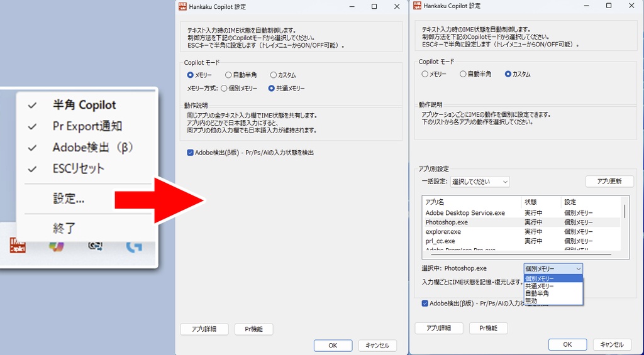Click the Photoshop.exe mode combo box arrow

[x=579, y=269]
